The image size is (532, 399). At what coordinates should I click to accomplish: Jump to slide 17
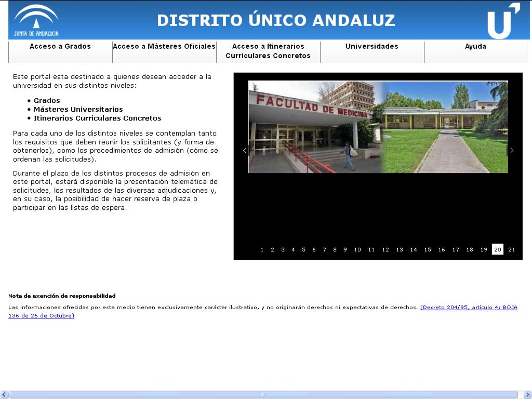pos(456,250)
